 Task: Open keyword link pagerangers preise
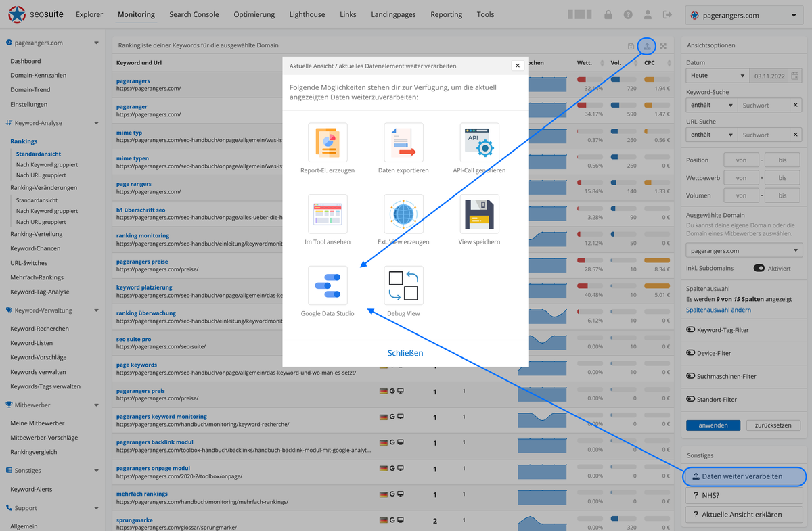pyautogui.click(x=142, y=261)
